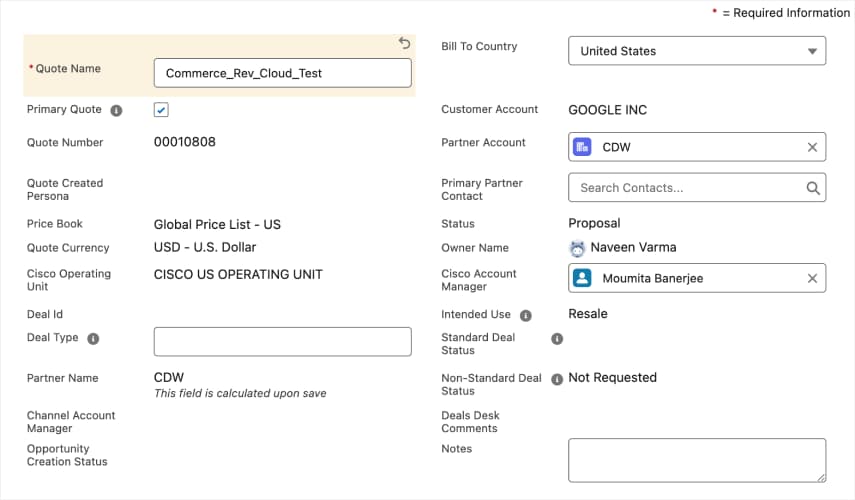Click the Non-Standard Deal Status info icon
This screenshot has height=500, width=855.
coord(557,379)
